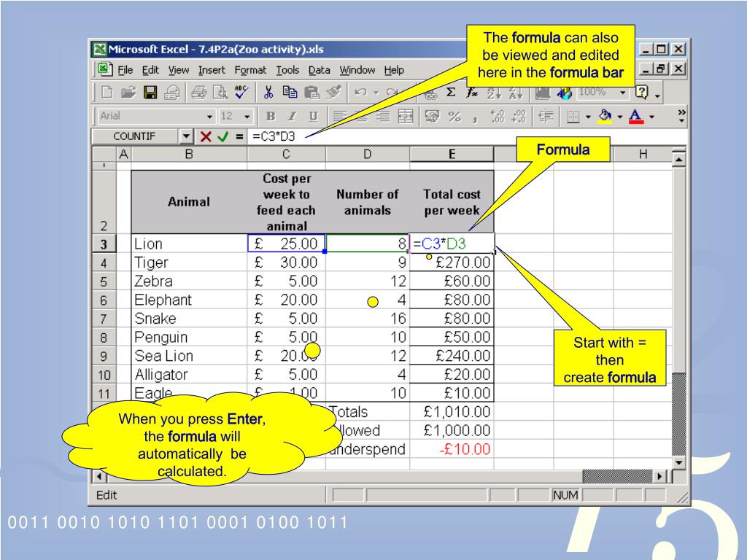Open the View menu
747x560 pixels.
(179, 70)
